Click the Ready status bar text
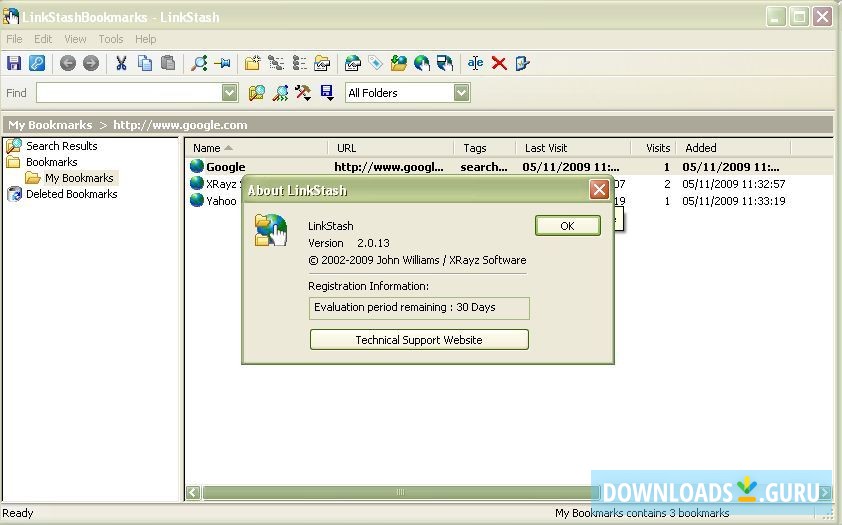The image size is (842, 525). coord(18,513)
